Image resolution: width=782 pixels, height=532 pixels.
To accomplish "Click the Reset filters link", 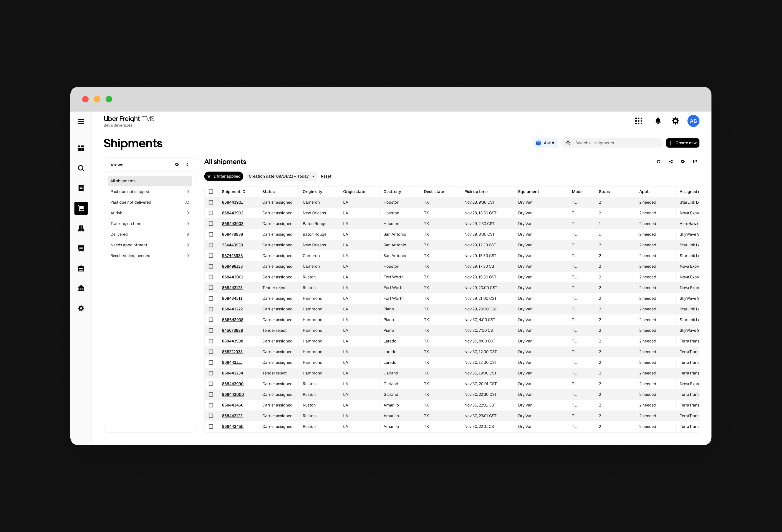I will coord(326,176).
